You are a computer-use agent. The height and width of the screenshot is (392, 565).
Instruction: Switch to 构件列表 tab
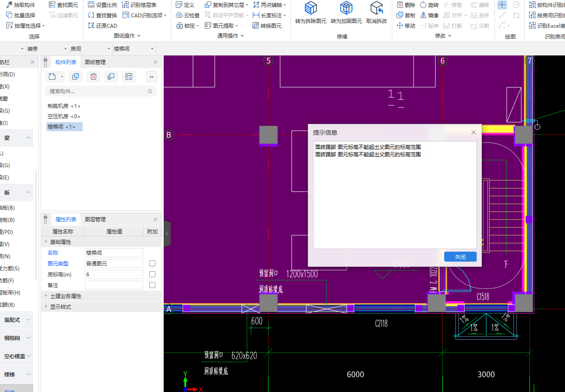(66, 62)
